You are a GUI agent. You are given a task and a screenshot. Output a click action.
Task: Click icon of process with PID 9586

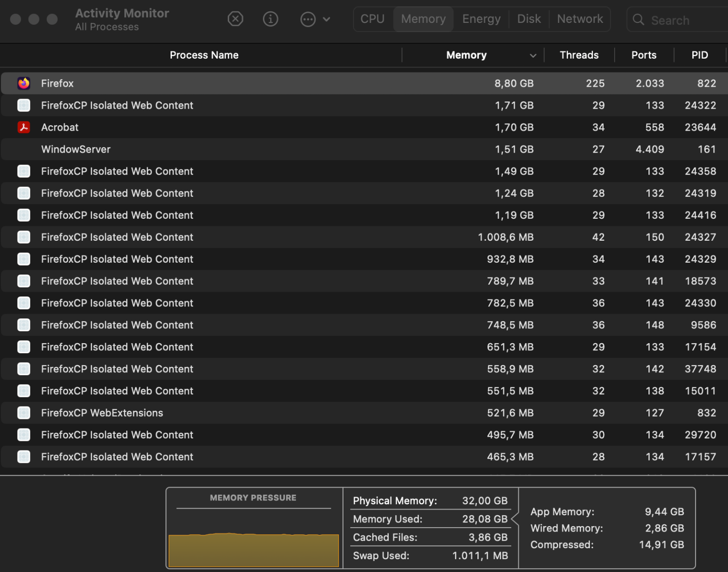(24, 325)
